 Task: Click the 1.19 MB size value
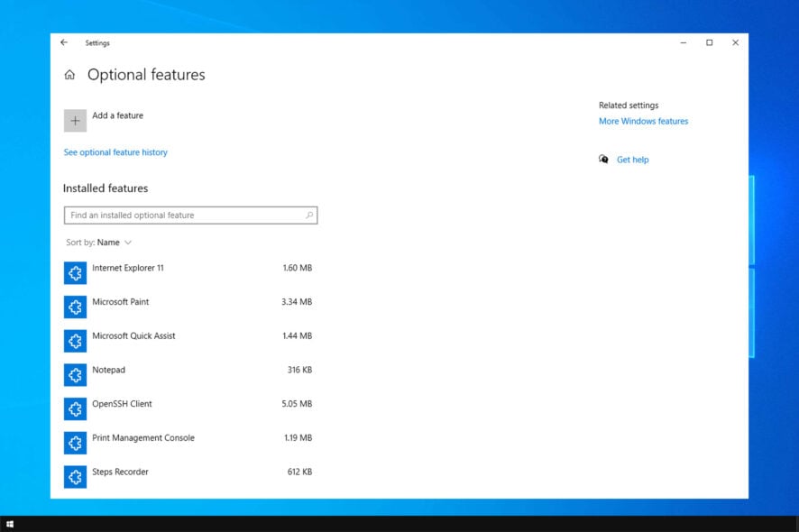click(298, 437)
